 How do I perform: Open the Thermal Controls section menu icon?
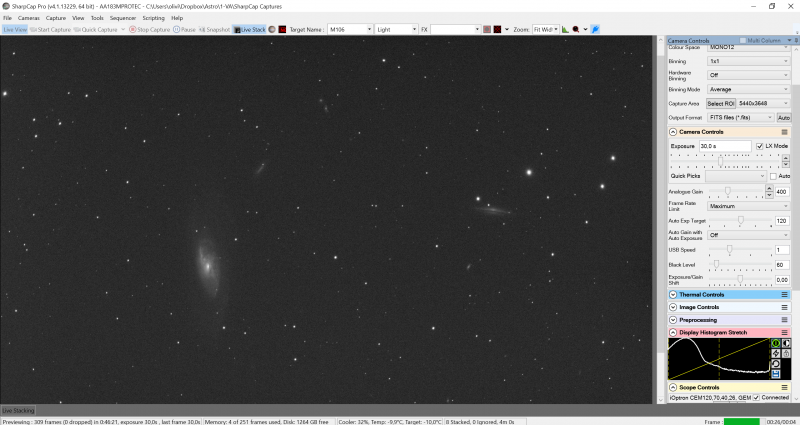[x=784, y=295]
